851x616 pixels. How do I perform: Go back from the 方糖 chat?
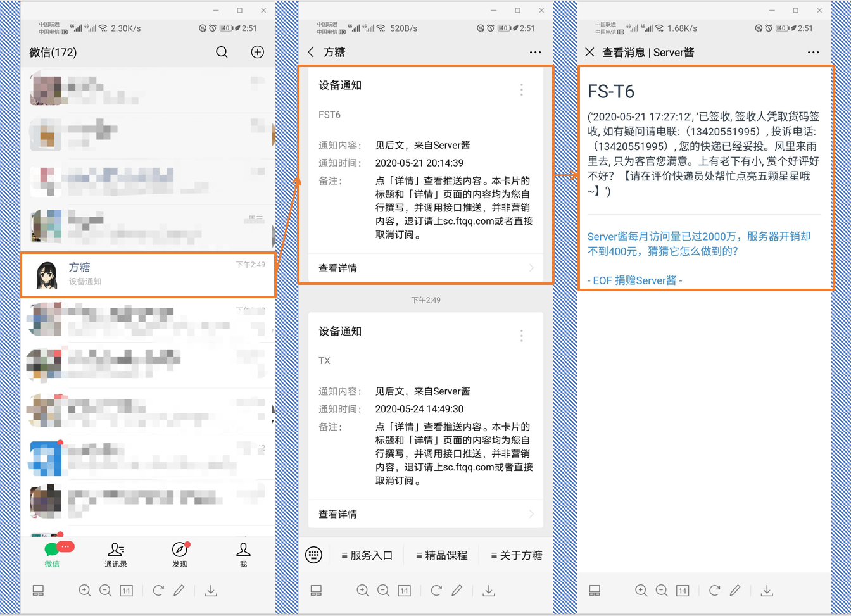pos(311,52)
